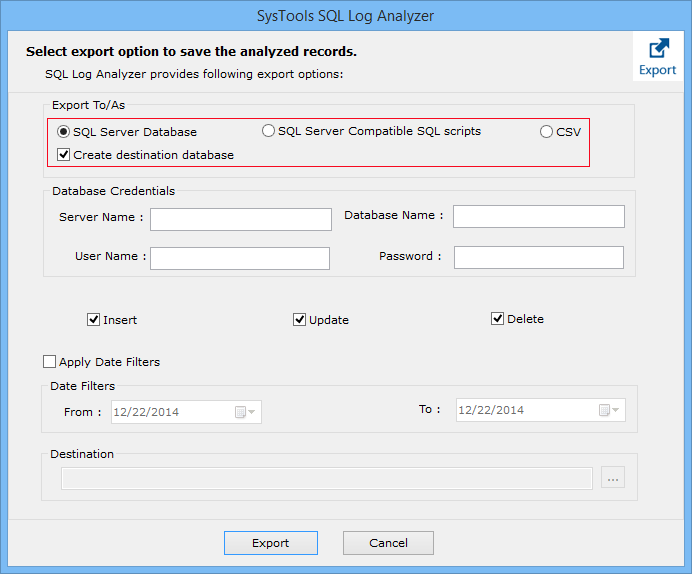The height and width of the screenshot is (574, 692).
Task: Select SQL Server Database radio option
Action: coord(64,132)
